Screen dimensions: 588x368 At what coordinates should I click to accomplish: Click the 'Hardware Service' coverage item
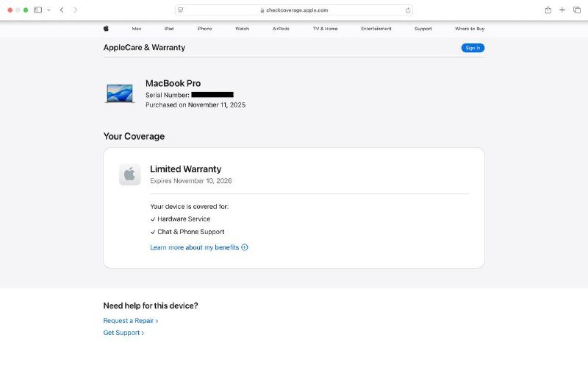click(184, 219)
